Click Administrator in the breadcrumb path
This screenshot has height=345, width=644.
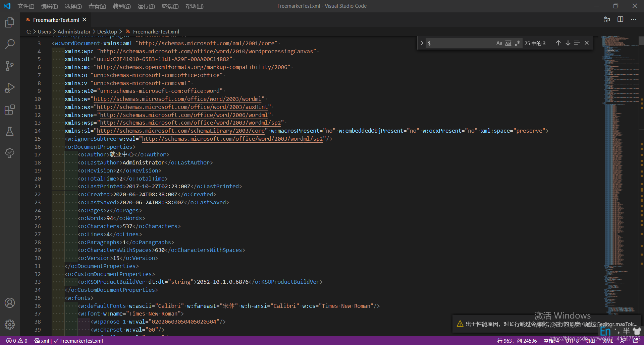click(x=74, y=31)
